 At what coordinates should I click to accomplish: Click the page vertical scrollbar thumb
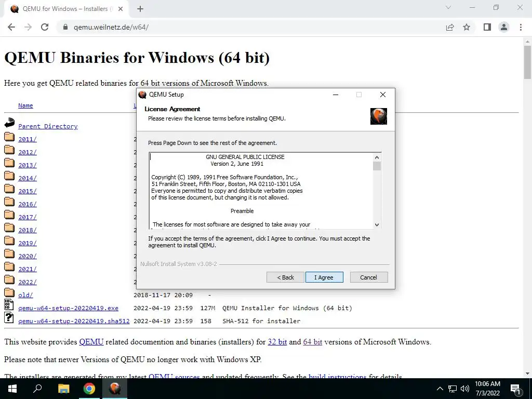pyautogui.click(x=528, y=62)
